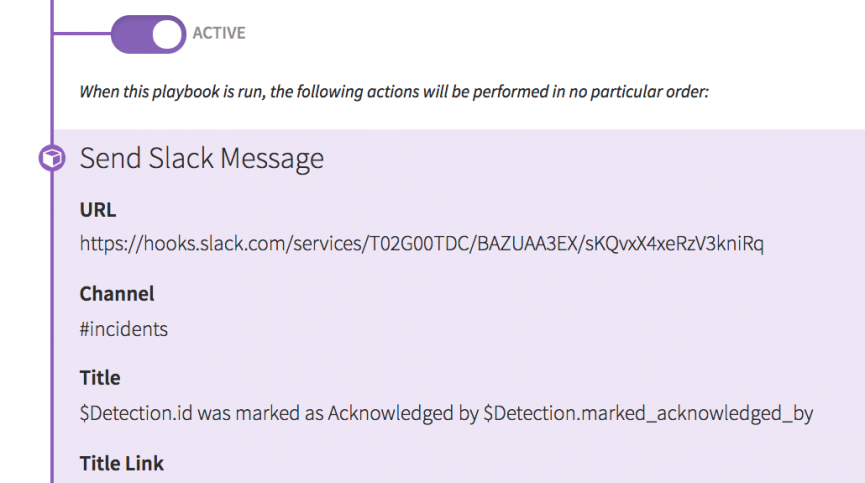The width and height of the screenshot is (865, 483).
Task: Click the URL field label
Action: pos(97,210)
